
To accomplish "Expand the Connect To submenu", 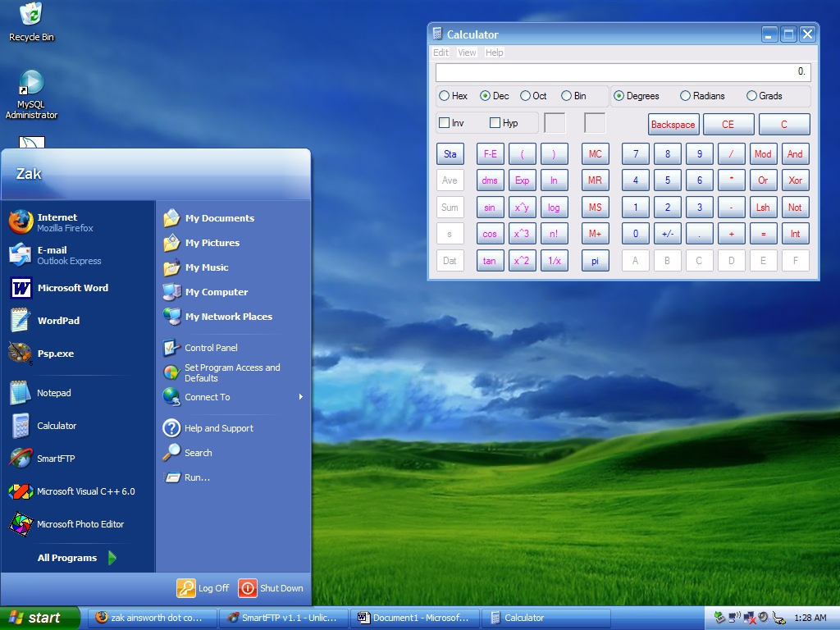I will (x=232, y=397).
